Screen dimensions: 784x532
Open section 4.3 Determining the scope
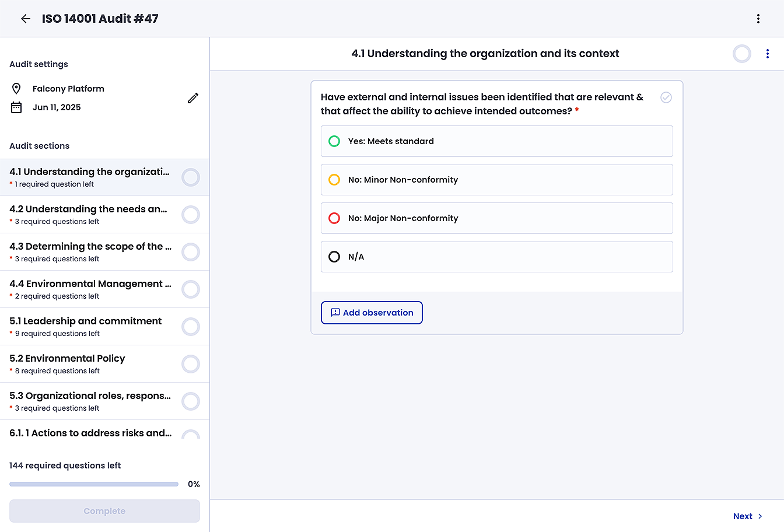point(104,252)
